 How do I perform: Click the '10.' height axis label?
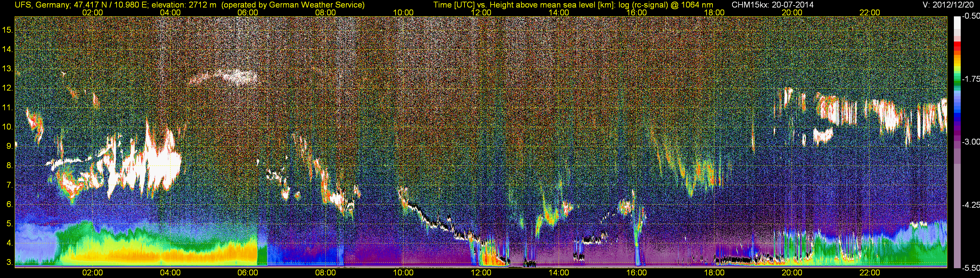point(8,127)
